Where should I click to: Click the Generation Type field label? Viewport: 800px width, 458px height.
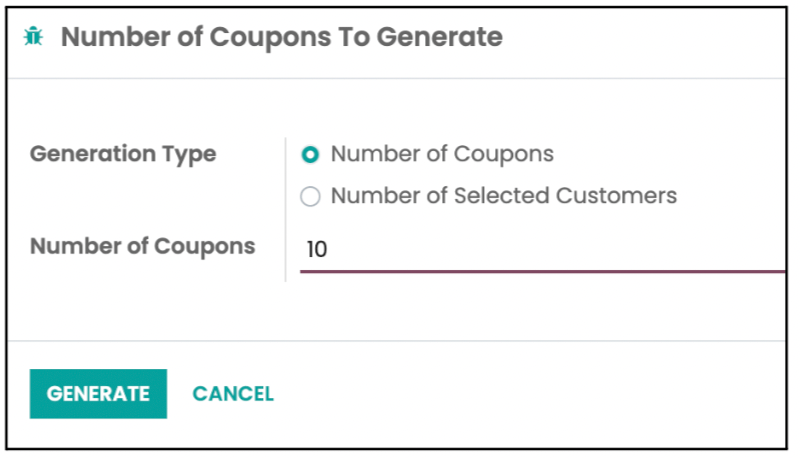pyautogui.click(x=123, y=155)
